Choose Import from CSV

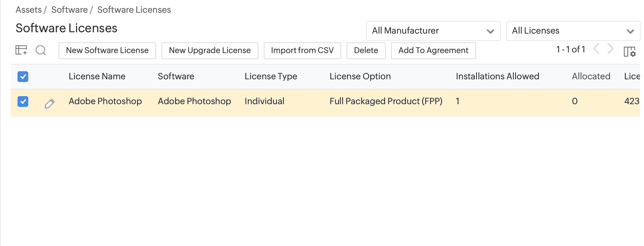coord(302,50)
